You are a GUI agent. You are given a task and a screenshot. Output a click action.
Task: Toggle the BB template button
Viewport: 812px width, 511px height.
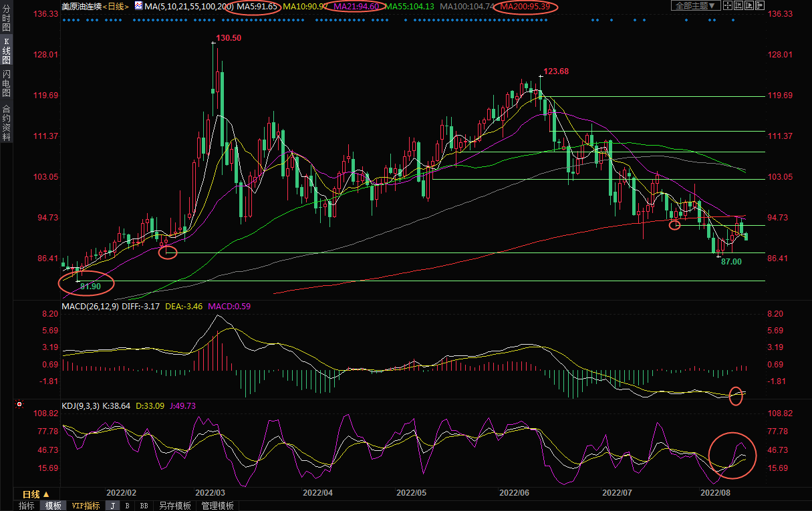click(x=144, y=506)
